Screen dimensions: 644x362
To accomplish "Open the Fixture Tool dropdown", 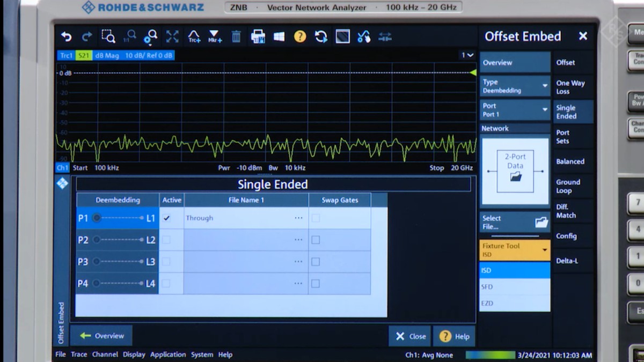I will (x=543, y=250).
